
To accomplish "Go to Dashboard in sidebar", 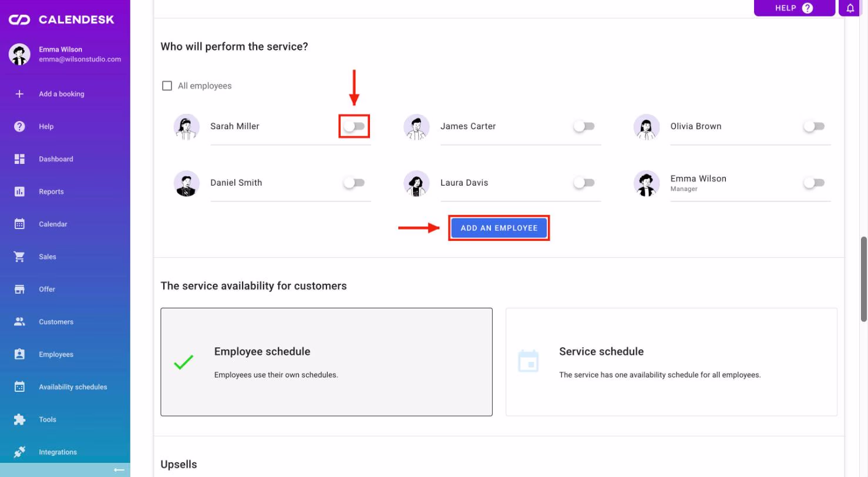I will (65, 159).
